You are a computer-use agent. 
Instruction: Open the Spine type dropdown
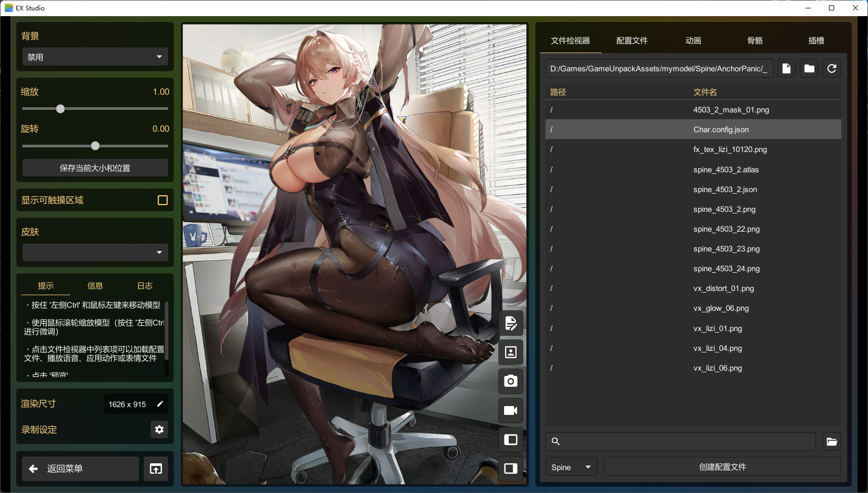pos(571,467)
